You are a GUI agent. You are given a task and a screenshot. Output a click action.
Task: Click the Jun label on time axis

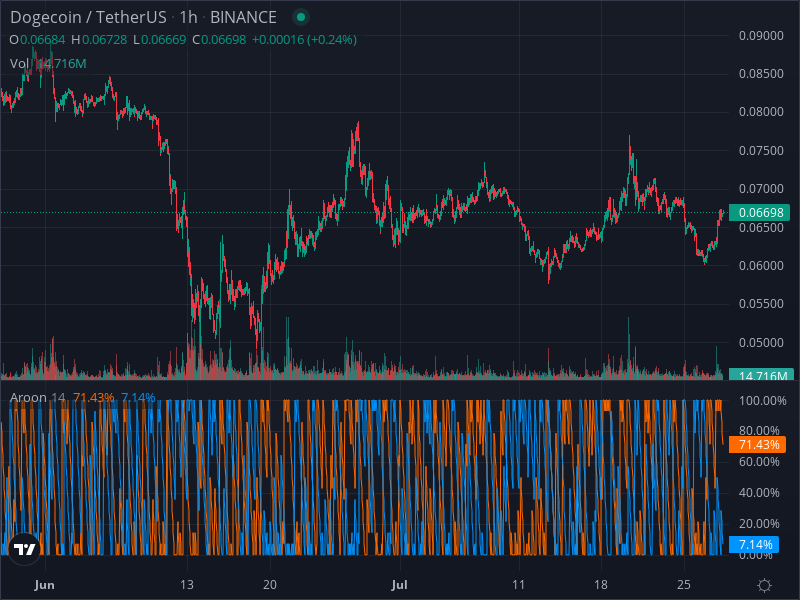44,585
